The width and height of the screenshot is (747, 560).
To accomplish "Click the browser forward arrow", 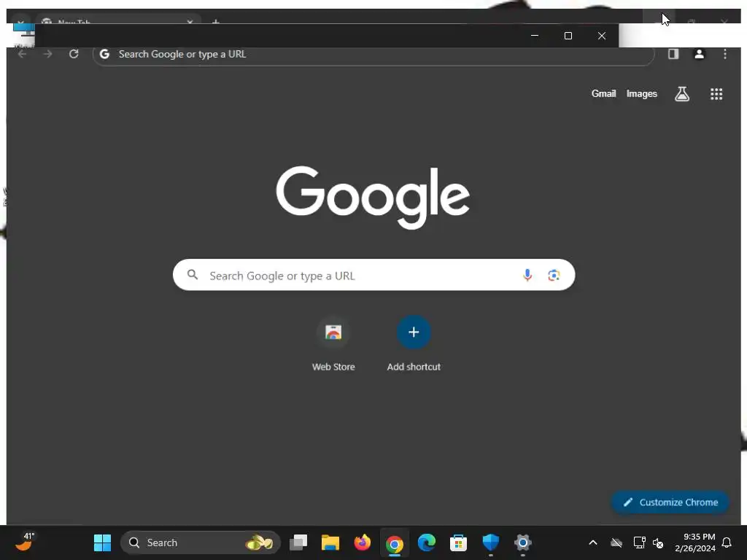I will pyautogui.click(x=47, y=54).
